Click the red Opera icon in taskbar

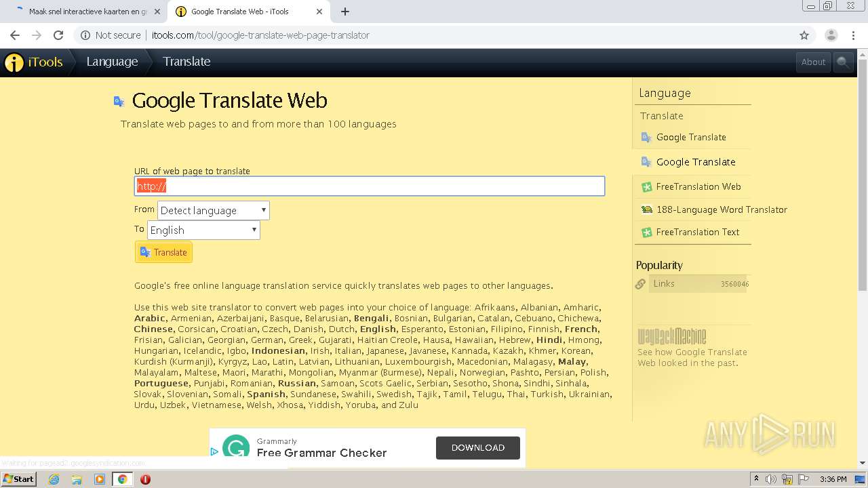tap(145, 479)
